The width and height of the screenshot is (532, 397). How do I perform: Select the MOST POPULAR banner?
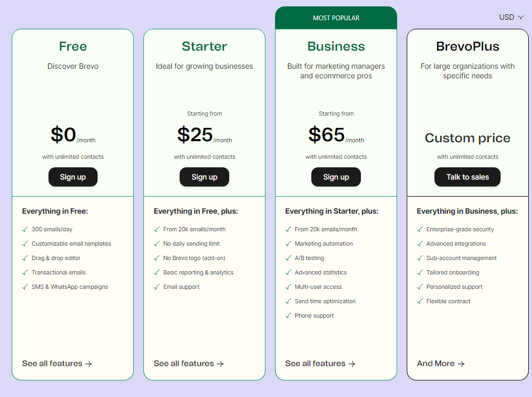point(336,17)
